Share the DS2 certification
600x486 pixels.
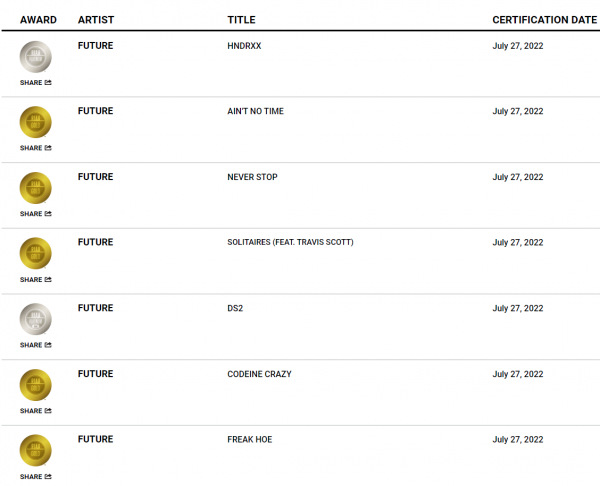36,345
